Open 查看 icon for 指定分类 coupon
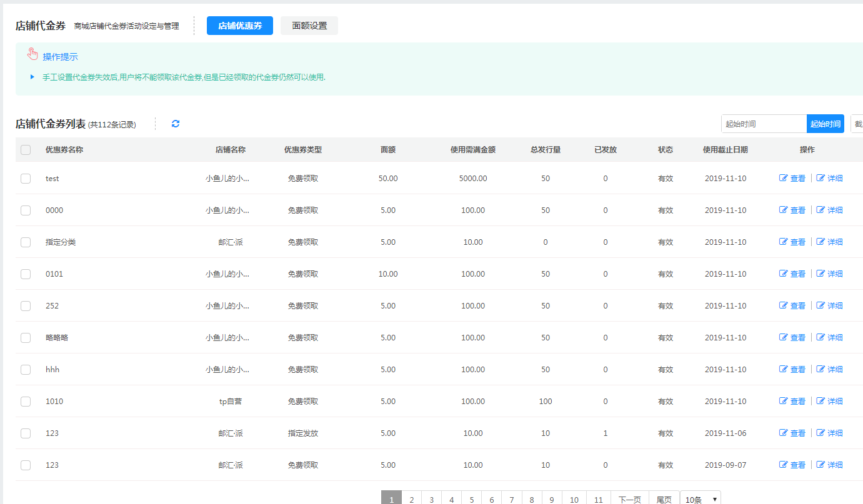The image size is (863, 504). tap(784, 242)
